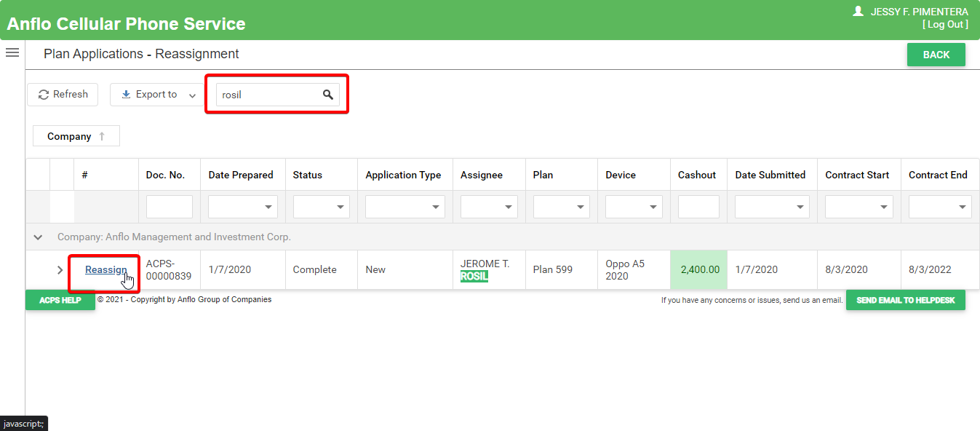This screenshot has width=980, height=431.
Task: Click the Doc. No. filter field
Action: pos(169,207)
